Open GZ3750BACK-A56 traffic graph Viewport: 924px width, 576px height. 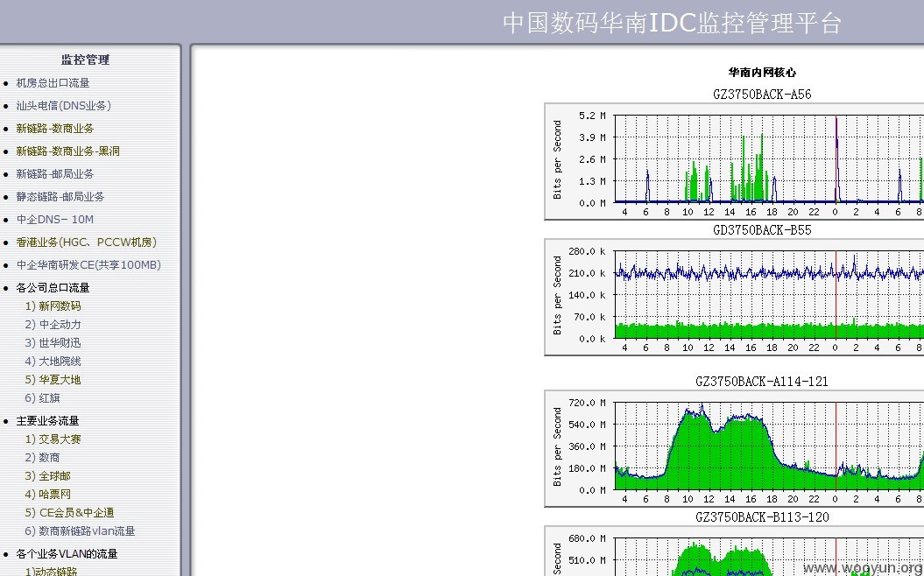coord(734,161)
